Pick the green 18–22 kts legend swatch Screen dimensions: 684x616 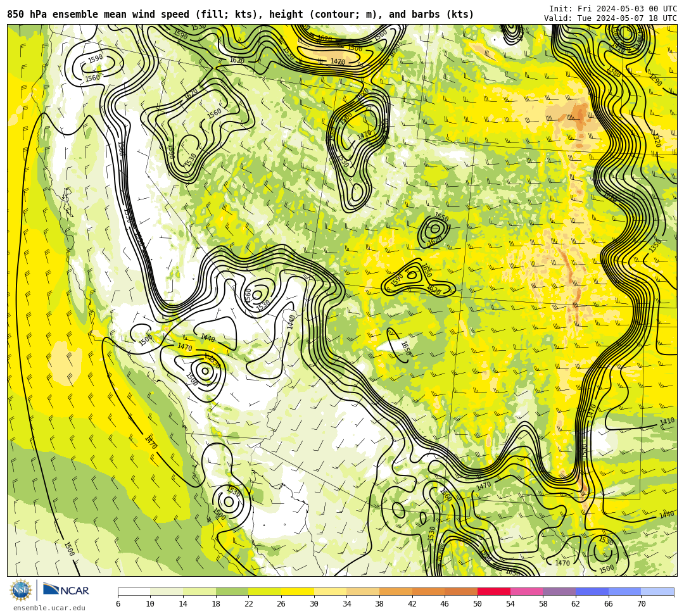232,591
